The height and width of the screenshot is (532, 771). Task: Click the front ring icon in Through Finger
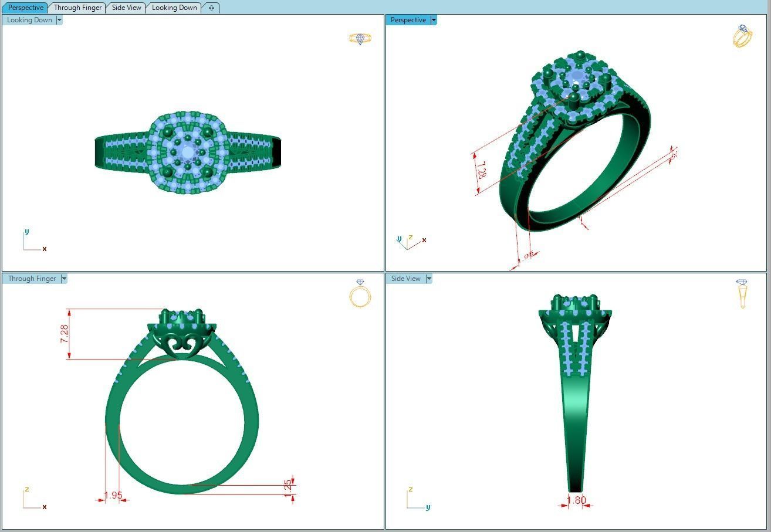click(360, 293)
